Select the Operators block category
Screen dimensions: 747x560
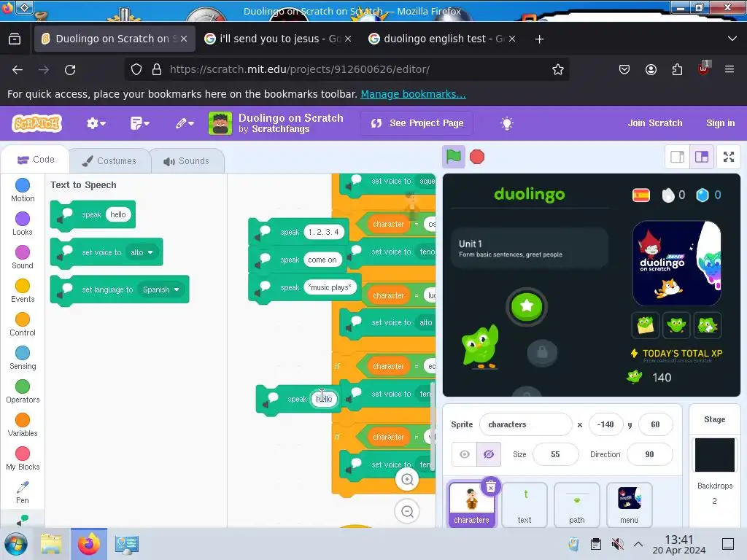coord(23,392)
